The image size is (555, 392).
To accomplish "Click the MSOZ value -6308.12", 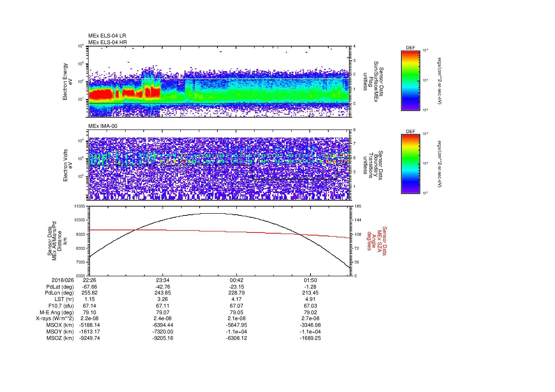I will (236, 338).
